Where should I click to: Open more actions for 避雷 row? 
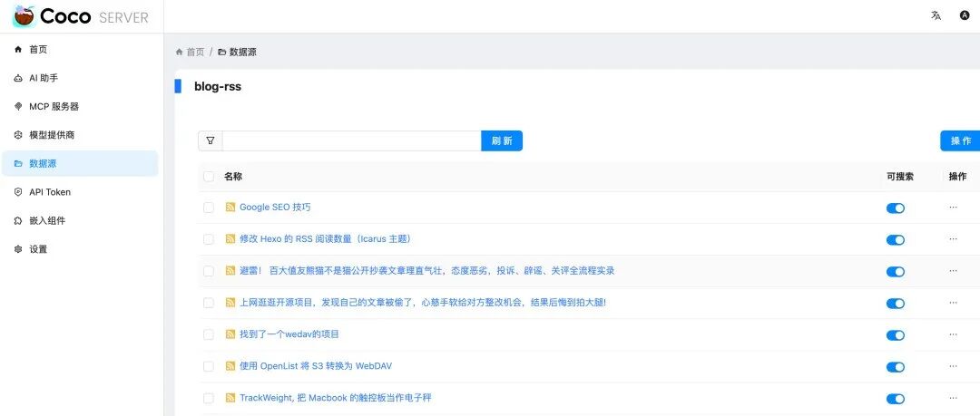(953, 271)
